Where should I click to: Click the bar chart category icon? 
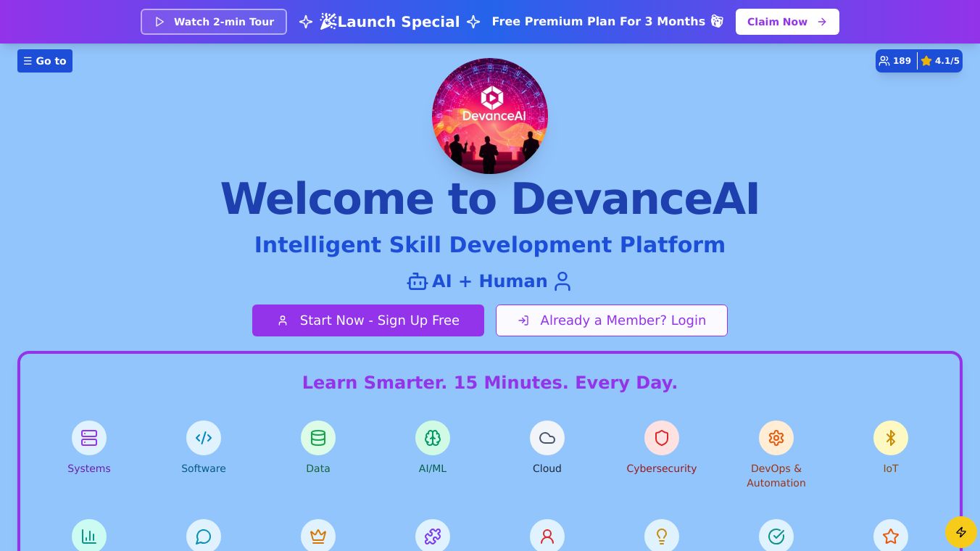pyautogui.click(x=89, y=536)
